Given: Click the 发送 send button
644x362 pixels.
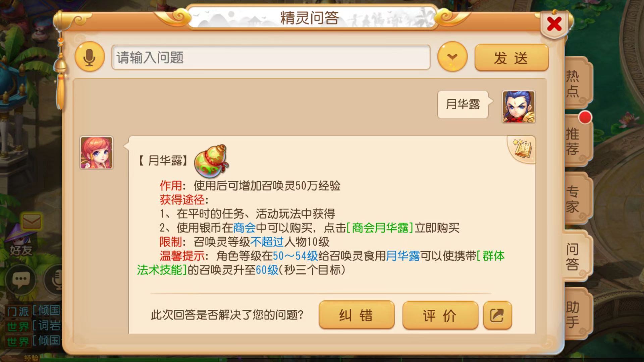Looking at the screenshot, I should tap(511, 58).
